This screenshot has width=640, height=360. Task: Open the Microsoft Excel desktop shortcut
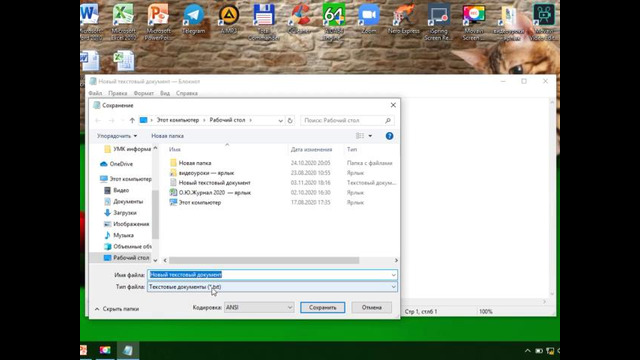(x=123, y=21)
